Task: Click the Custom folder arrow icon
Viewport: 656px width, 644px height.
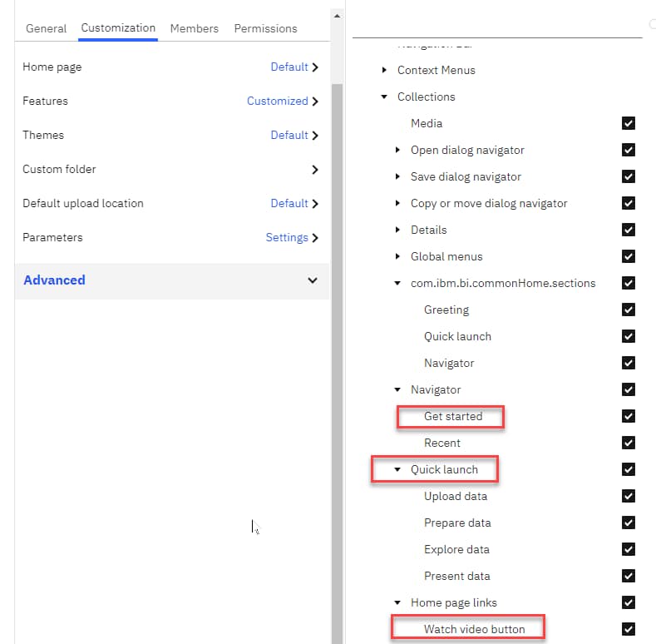Action: click(x=315, y=170)
